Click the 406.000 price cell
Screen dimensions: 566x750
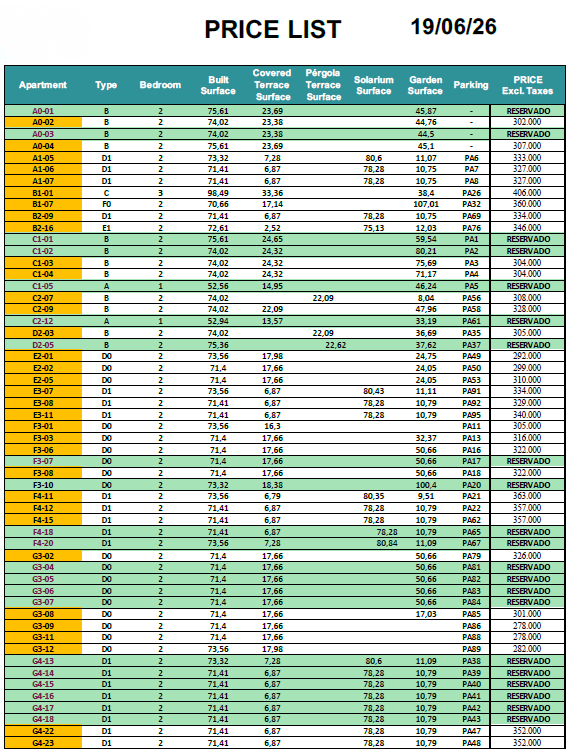click(527, 193)
